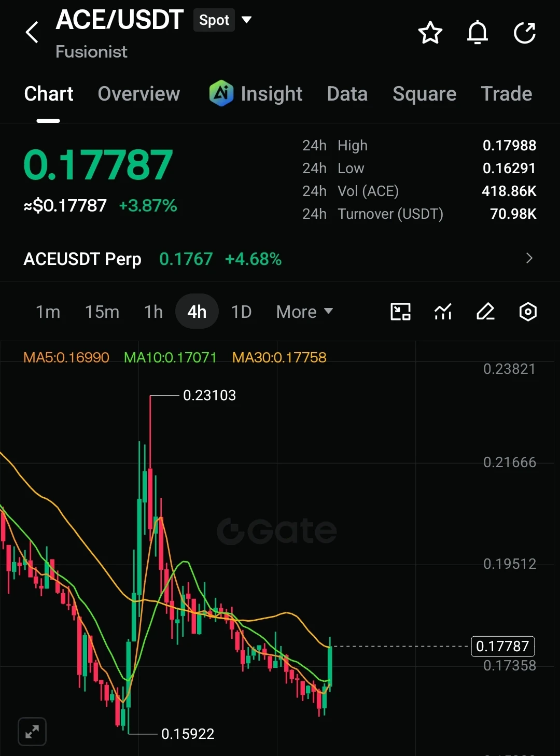The height and width of the screenshot is (756, 560).
Task: Share the chart with the share icon
Action: click(525, 33)
